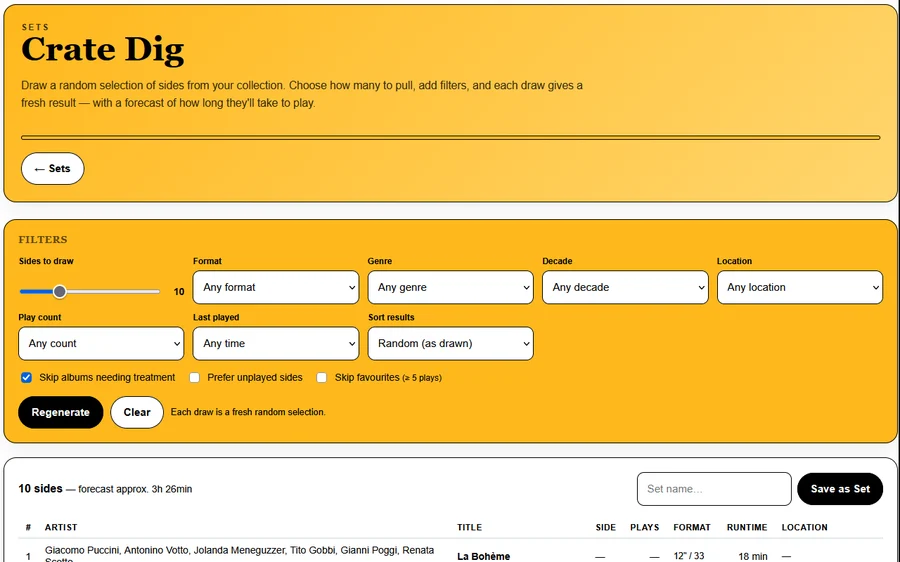
Task: Open the Sort results dropdown
Action: click(451, 344)
